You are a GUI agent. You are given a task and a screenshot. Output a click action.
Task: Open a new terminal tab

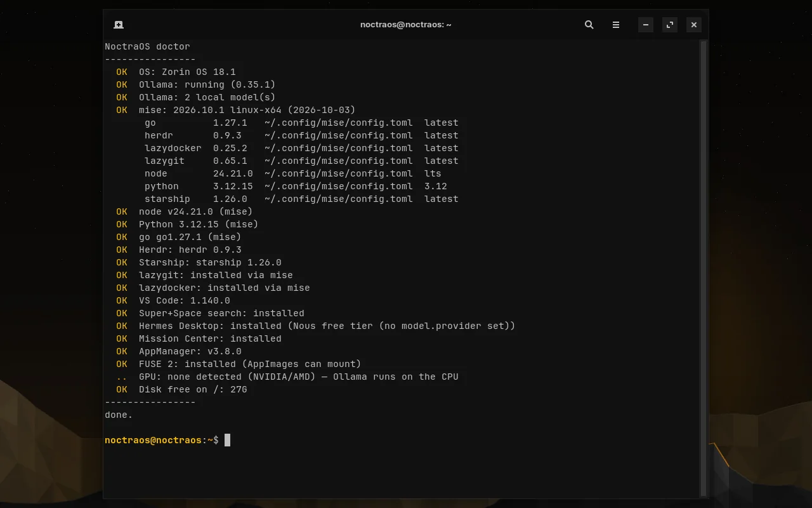[119, 25]
